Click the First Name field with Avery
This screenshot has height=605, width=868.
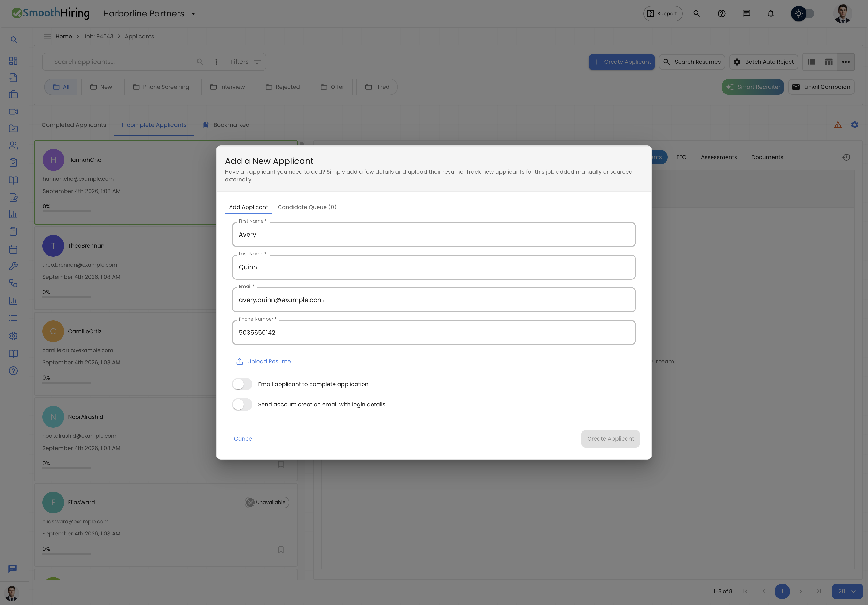[434, 234]
